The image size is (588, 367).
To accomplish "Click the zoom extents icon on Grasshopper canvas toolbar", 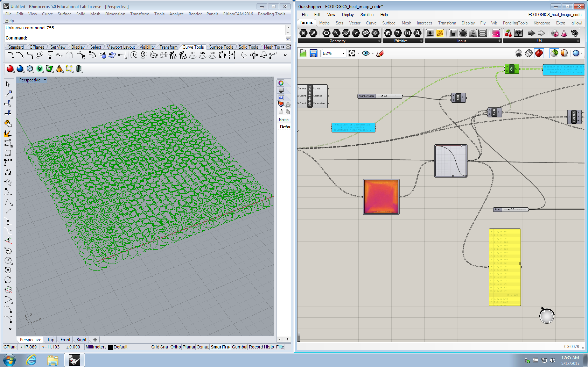I will click(352, 53).
